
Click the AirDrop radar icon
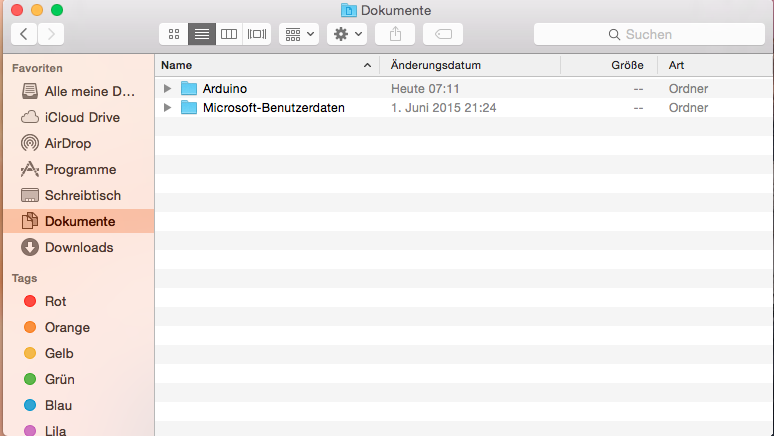(30, 143)
